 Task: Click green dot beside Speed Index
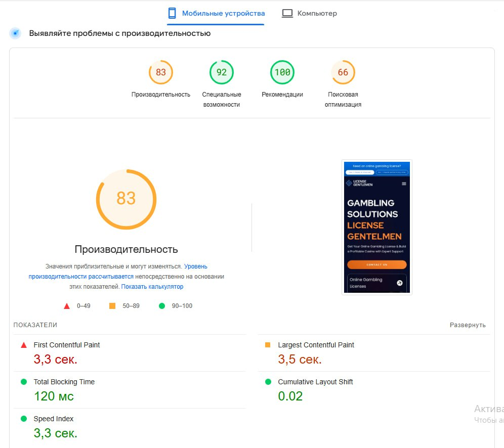23,419
